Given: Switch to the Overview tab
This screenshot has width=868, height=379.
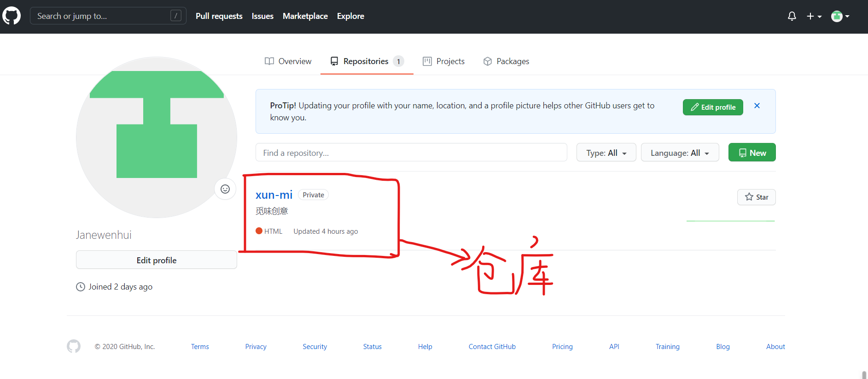Looking at the screenshot, I should click(288, 61).
